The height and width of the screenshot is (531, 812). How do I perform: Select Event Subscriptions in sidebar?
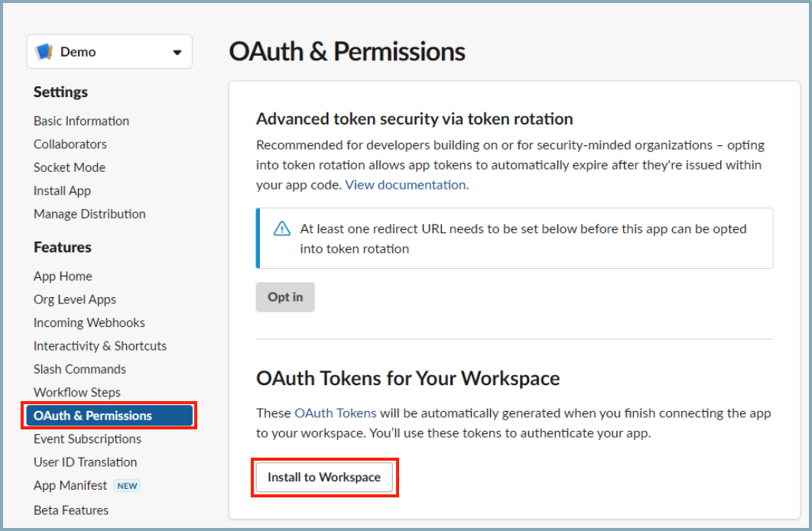tap(87, 439)
